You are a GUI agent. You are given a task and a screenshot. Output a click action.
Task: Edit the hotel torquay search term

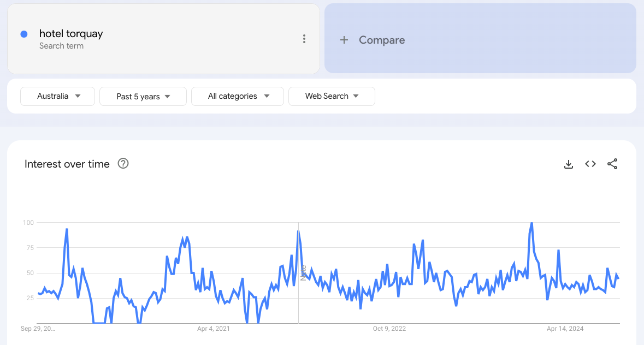coord(71,34)
